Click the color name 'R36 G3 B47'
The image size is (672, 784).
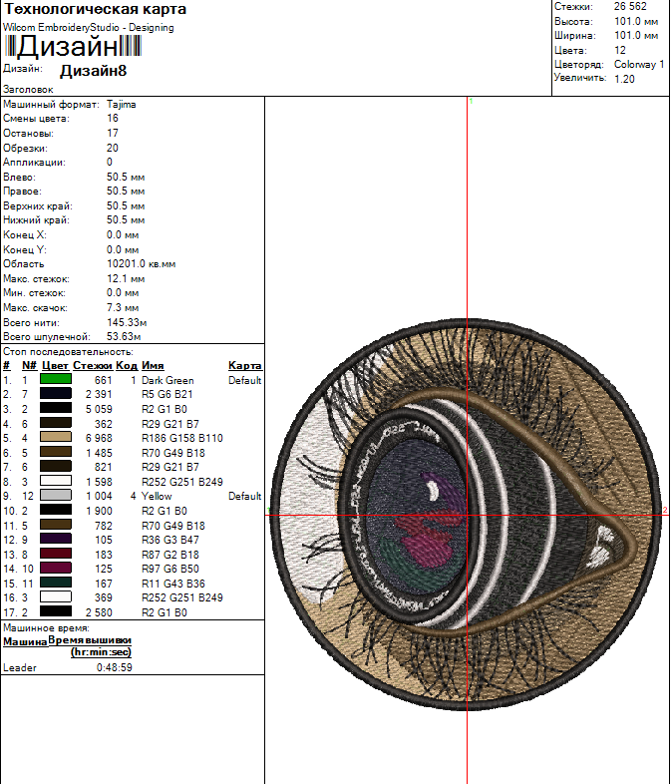coord(169,540)
